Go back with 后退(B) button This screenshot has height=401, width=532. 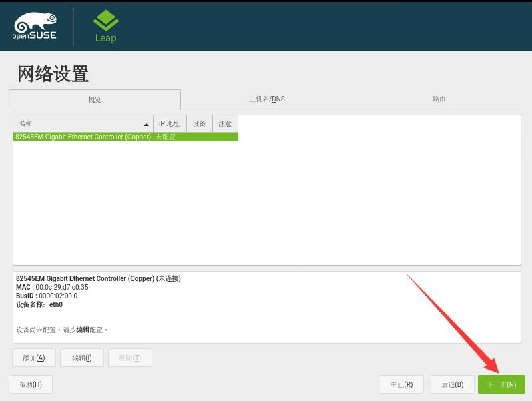point(453,384)
